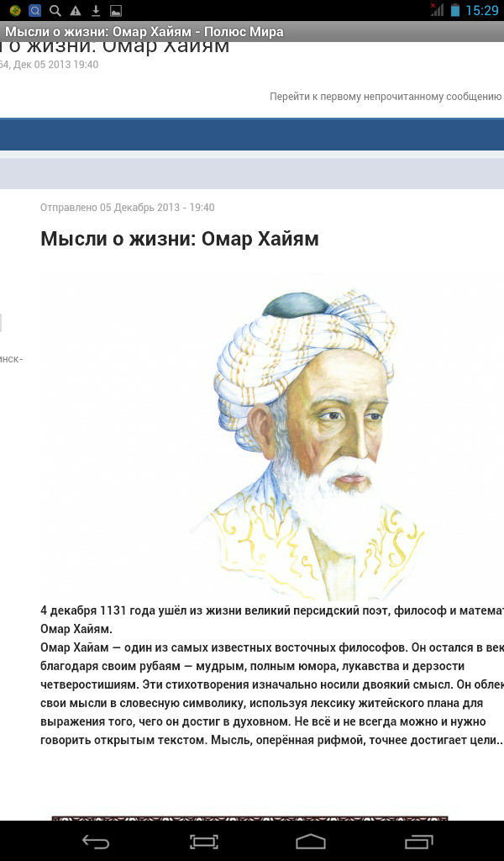Tap the Android back navigation button
Image resolution: width=504 pixels, height=861 pixels.
tap(96, 842)
